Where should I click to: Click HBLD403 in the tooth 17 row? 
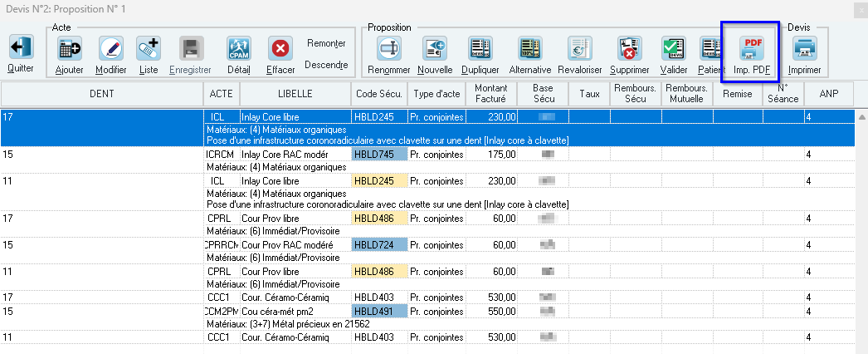[x=379, y=297]
